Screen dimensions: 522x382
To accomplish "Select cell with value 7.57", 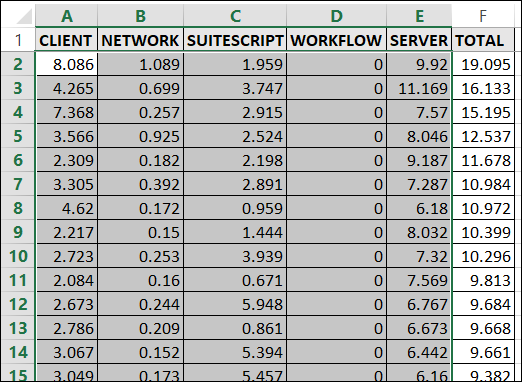I will (419, 112).
